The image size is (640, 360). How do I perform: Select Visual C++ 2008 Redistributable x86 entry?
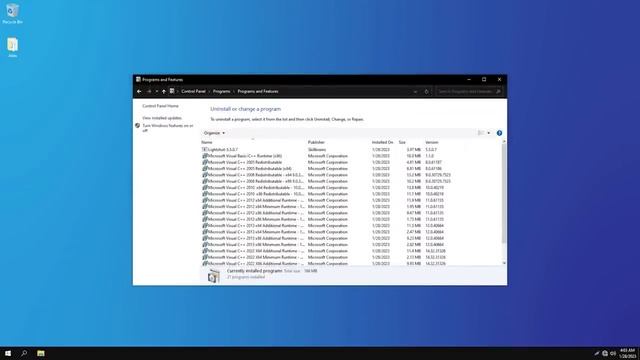(x=256, y=181)
